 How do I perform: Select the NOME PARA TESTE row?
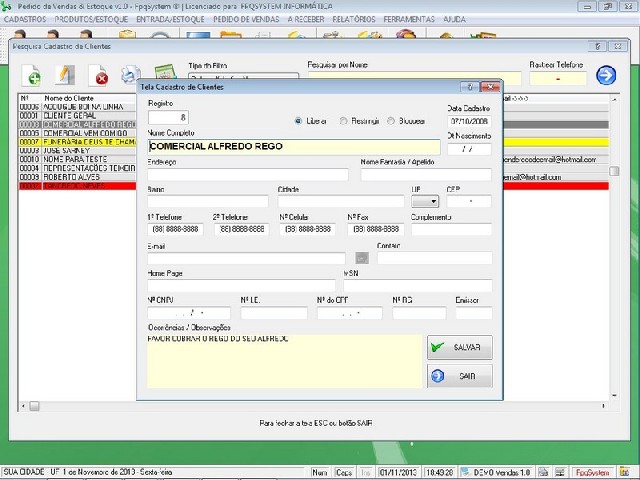[77, 159]
